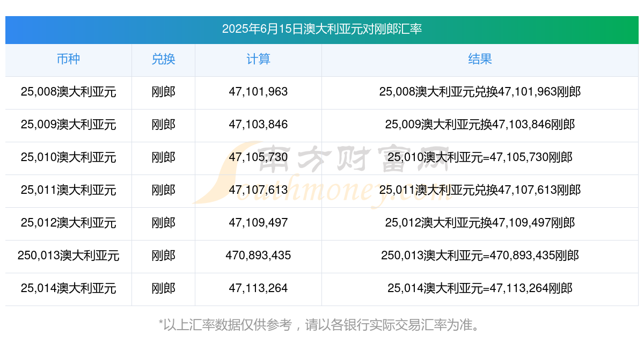The image size is (644, 349).
Task: Select the cell 25,010澳大利亚元
Action: 68,157
